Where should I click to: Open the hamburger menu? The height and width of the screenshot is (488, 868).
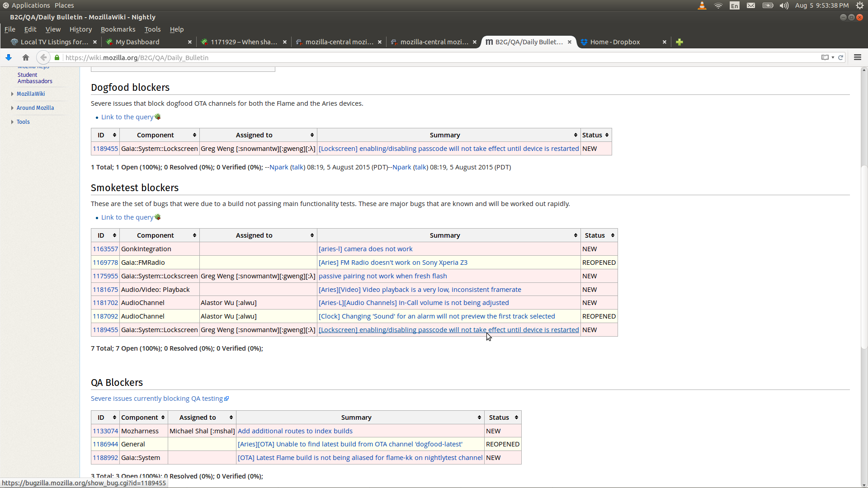click(x=858, y=57)
